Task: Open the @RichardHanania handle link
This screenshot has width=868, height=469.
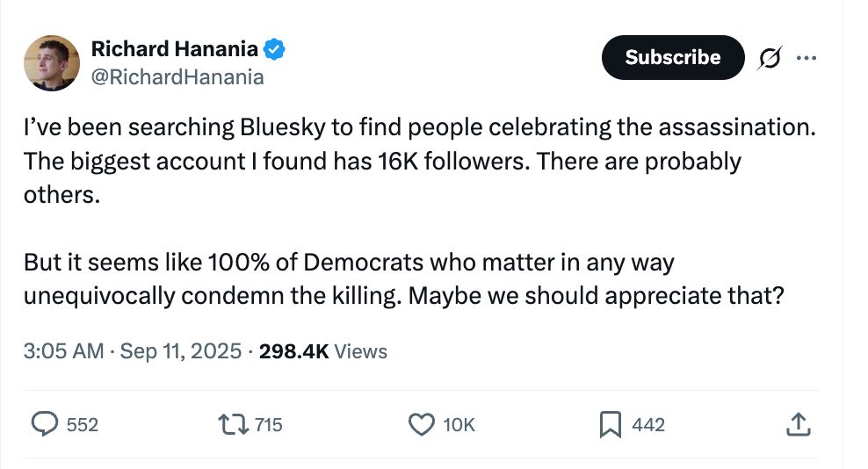Action: click(177, 77)
